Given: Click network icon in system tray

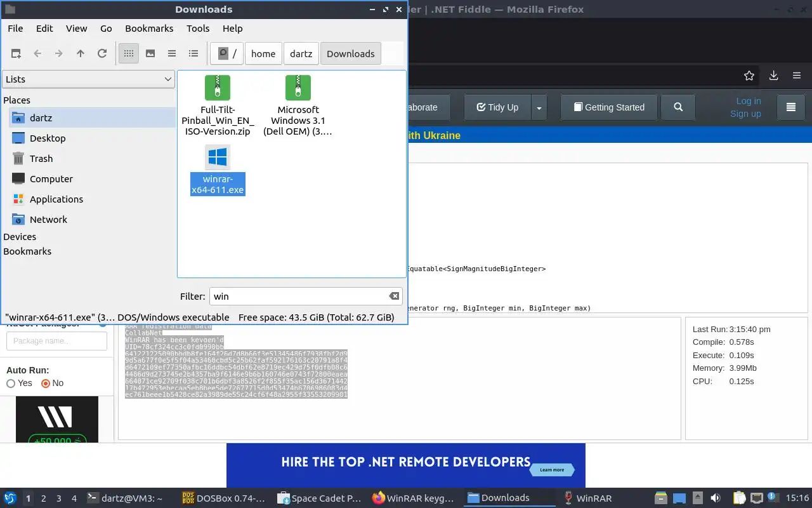Looking at the screenshot, I should tap(756, 498).
